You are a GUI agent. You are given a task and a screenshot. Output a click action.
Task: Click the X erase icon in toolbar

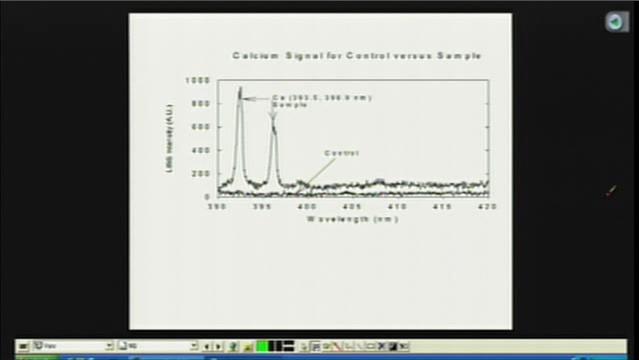[x=381, y=347]
